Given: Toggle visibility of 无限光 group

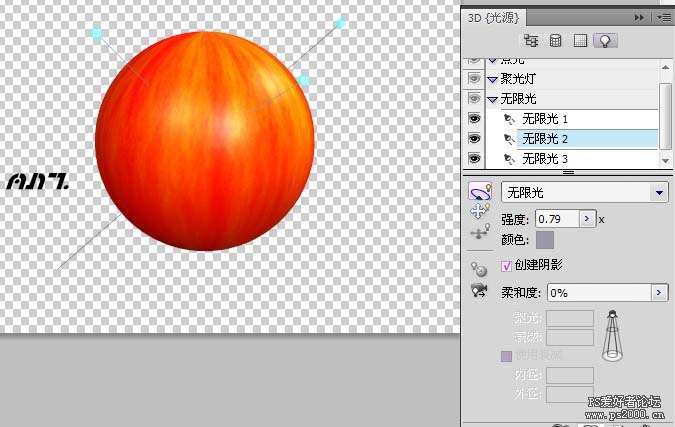Looking at the screenshot, I should coord(474,99).
